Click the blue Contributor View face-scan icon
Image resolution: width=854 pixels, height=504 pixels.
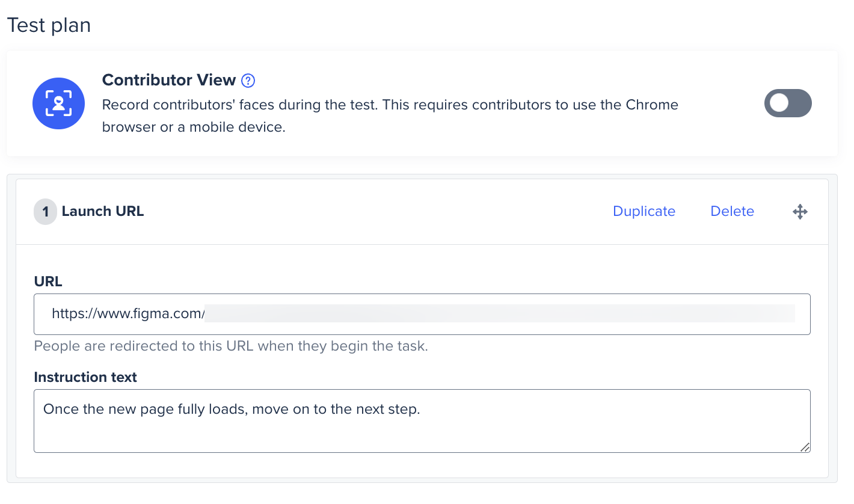[x=58, y=103]
